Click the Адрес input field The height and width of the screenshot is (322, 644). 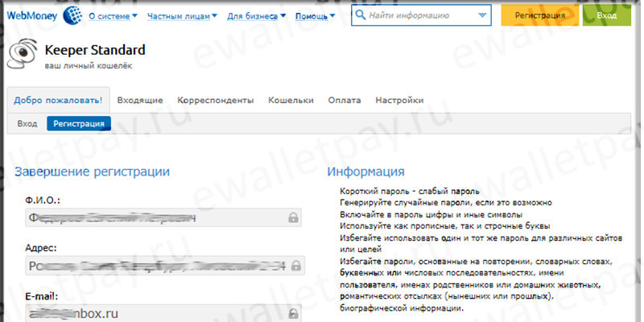(165, 266)
